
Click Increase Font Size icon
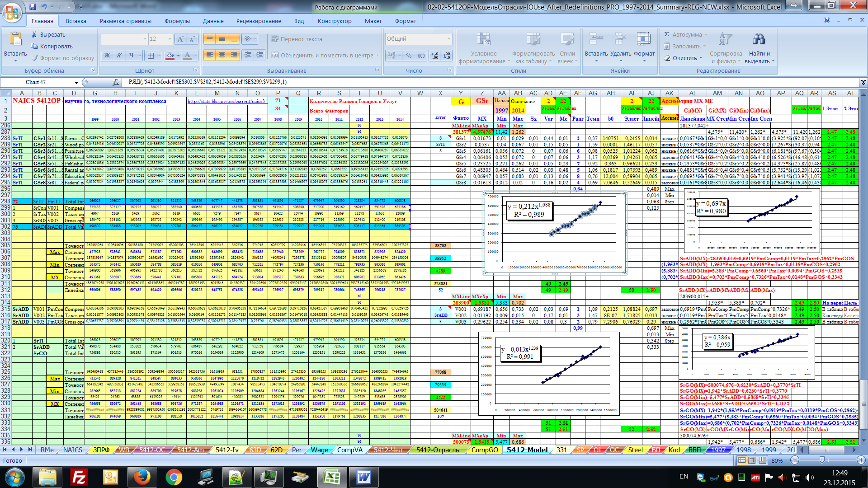[x=180, y=39]
